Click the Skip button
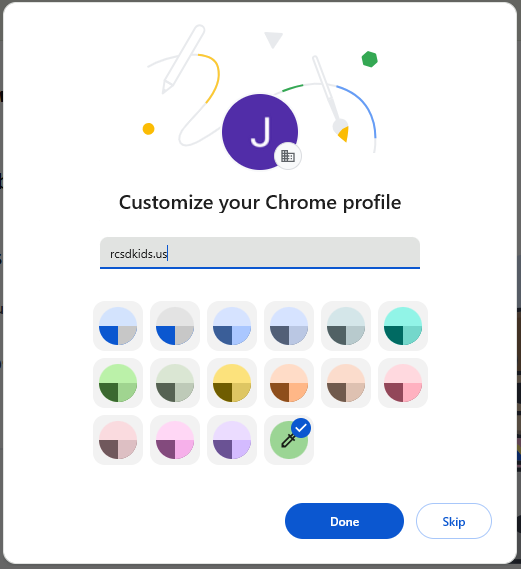The image size is (521, 569). click(454, 521)
